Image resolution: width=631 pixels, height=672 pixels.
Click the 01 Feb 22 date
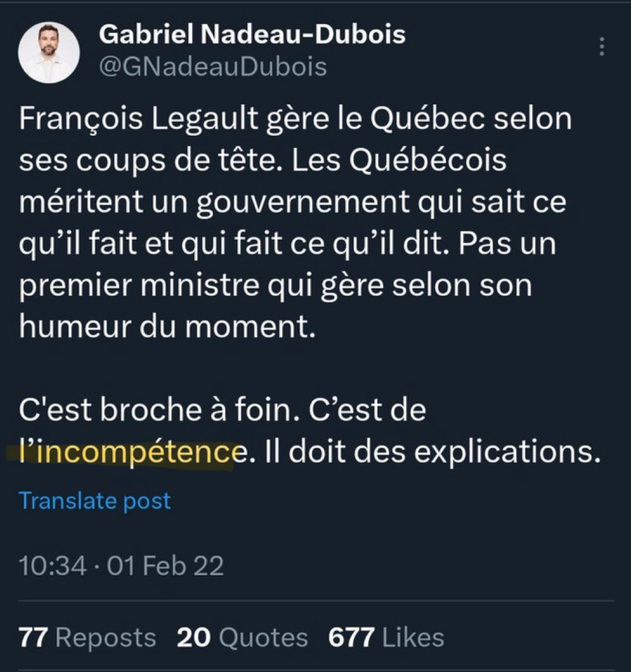click(165, 566)
